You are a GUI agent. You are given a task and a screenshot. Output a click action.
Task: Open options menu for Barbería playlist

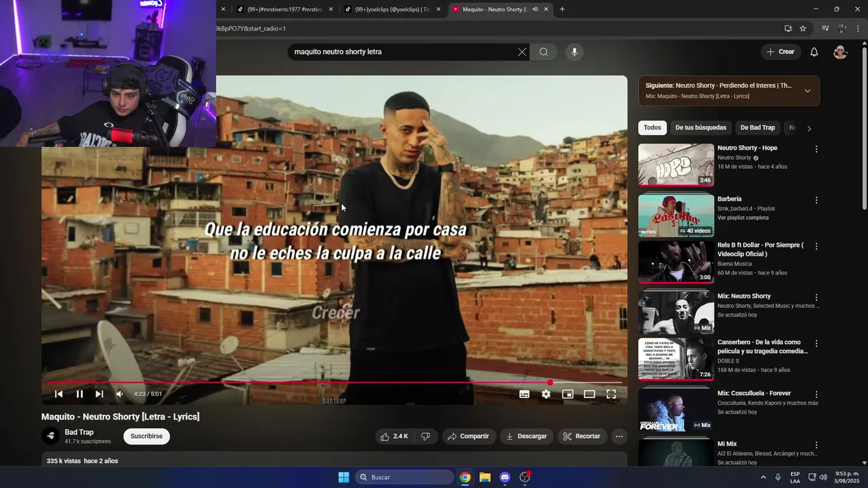pyautogui.click(x=816, y=201)
